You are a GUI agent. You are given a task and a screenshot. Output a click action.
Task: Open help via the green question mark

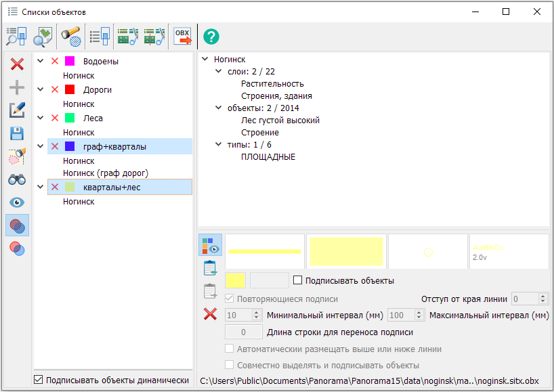tap(211, 37)
